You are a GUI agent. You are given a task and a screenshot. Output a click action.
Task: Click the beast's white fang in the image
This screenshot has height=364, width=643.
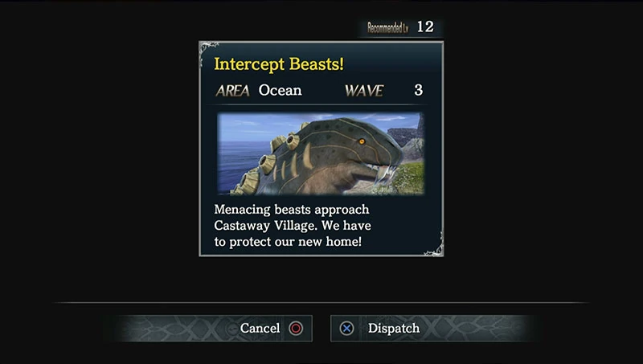383,175
